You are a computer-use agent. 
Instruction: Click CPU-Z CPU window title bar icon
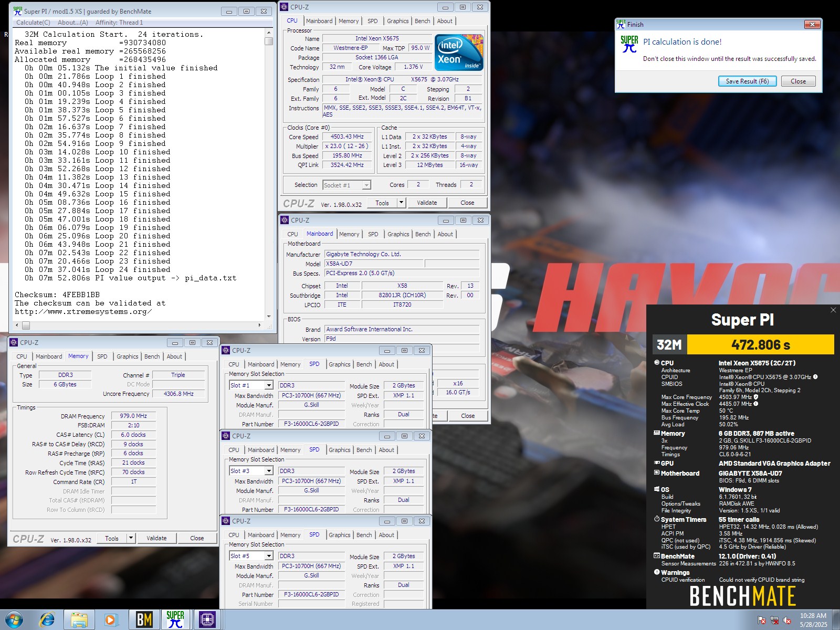click(285, 7)
